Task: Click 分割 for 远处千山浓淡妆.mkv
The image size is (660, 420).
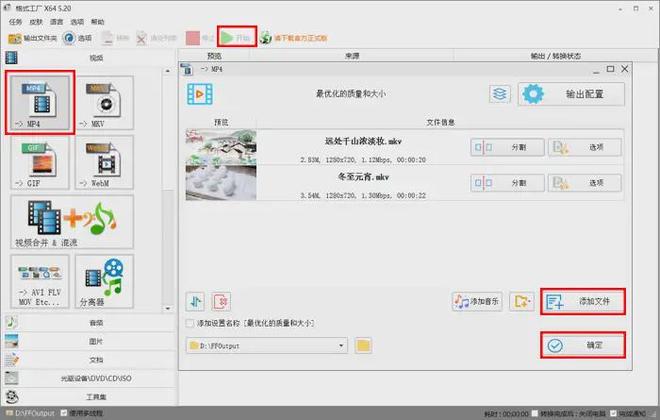Action: pos(507,147)
